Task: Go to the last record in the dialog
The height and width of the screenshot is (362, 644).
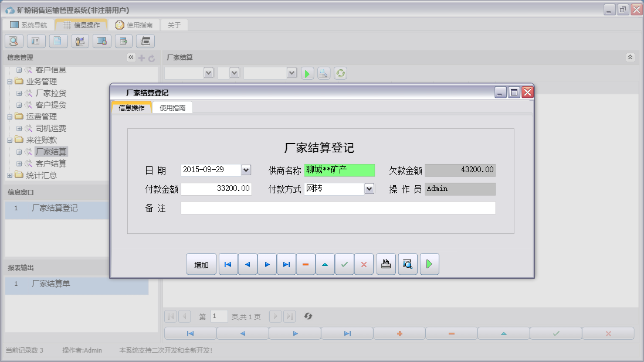Action: pos(286,265)
